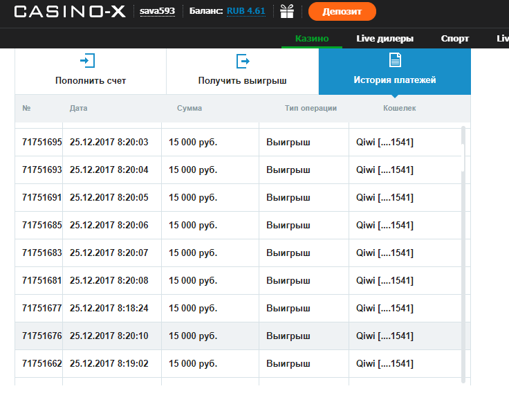Select transaction number 71751681
This screenshot has height=420, width=509.
pos(42,280)
